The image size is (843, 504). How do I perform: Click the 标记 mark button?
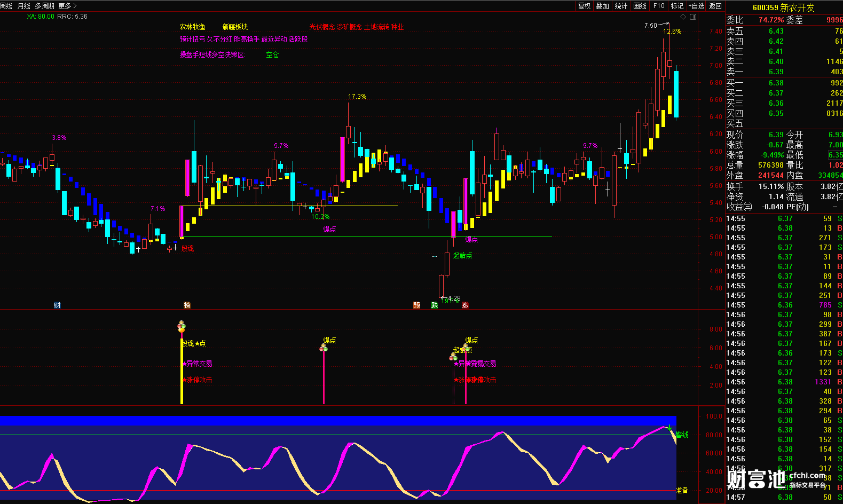coord(677,6)
